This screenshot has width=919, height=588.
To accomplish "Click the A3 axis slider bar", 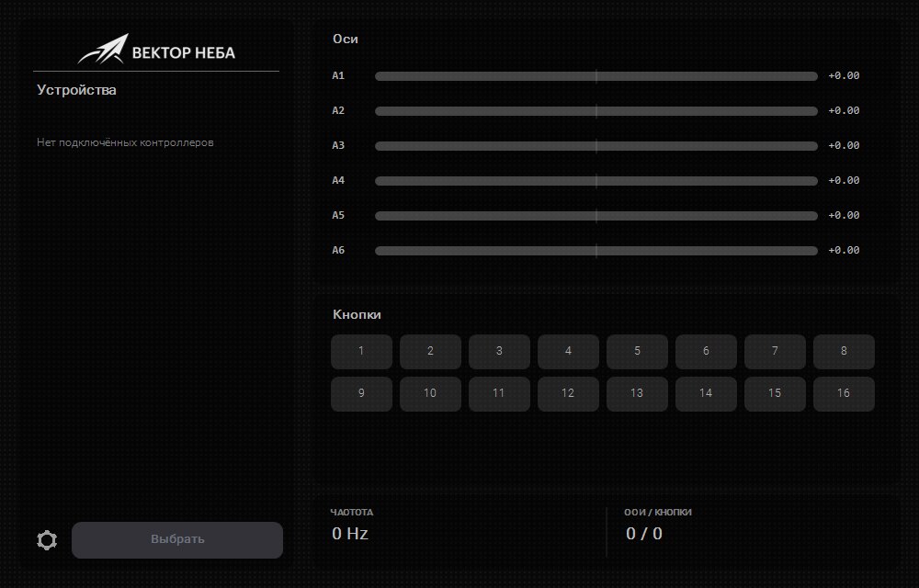I will pyautogui.click(x=596, y=146).
